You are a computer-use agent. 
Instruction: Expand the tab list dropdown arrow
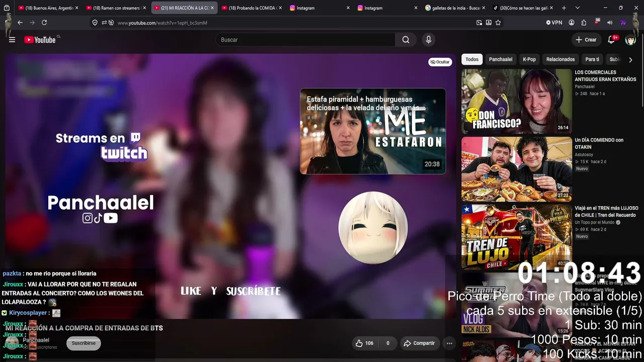577,8
